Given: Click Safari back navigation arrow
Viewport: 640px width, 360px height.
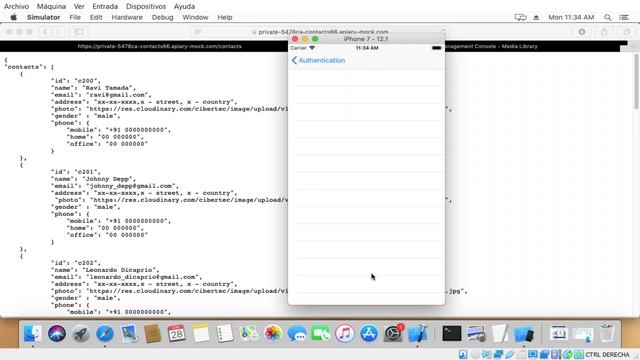Looking at the screenshot, I should click(x=45, y=32).
